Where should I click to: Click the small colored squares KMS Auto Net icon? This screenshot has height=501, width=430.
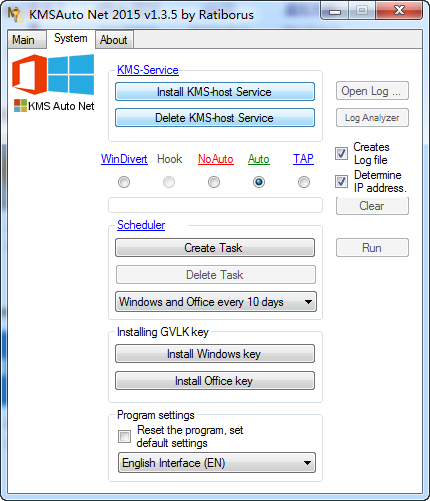[20, 106]
